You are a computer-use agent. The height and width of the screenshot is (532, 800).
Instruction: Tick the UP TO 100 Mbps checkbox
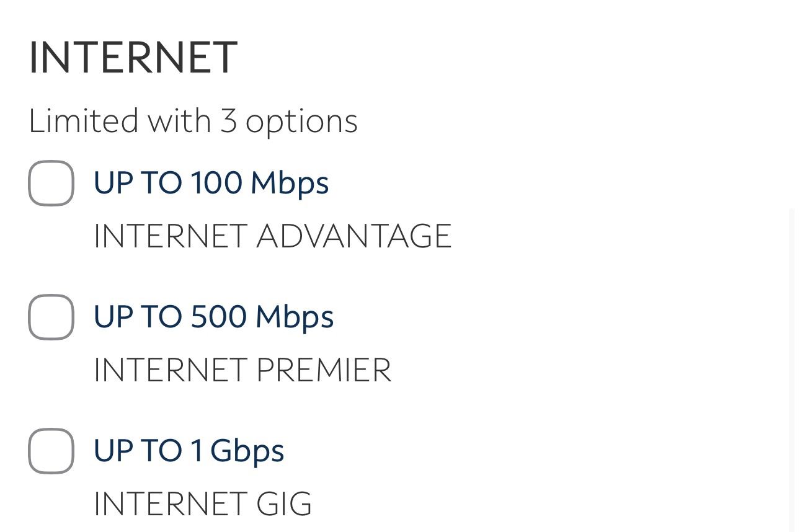[51, 183]
